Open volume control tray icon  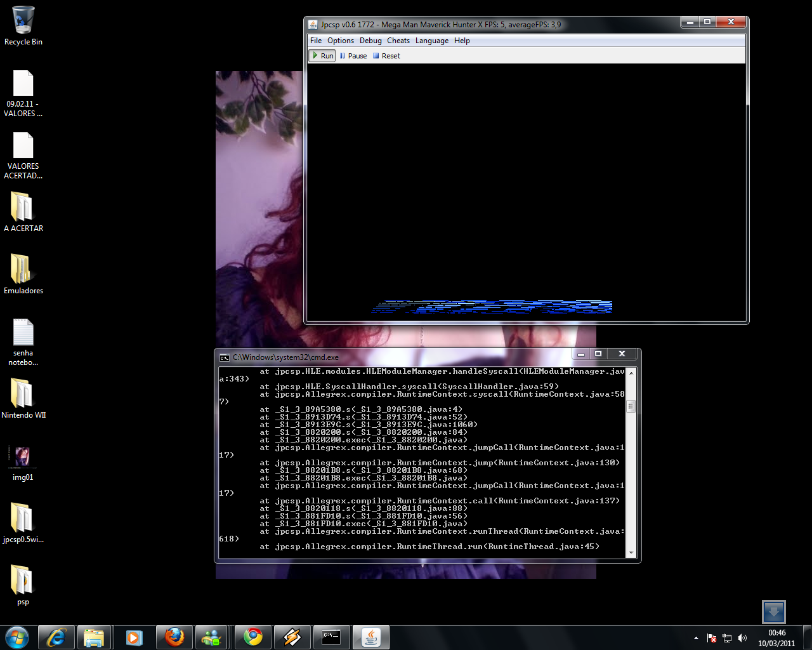[x=742, y=638]
